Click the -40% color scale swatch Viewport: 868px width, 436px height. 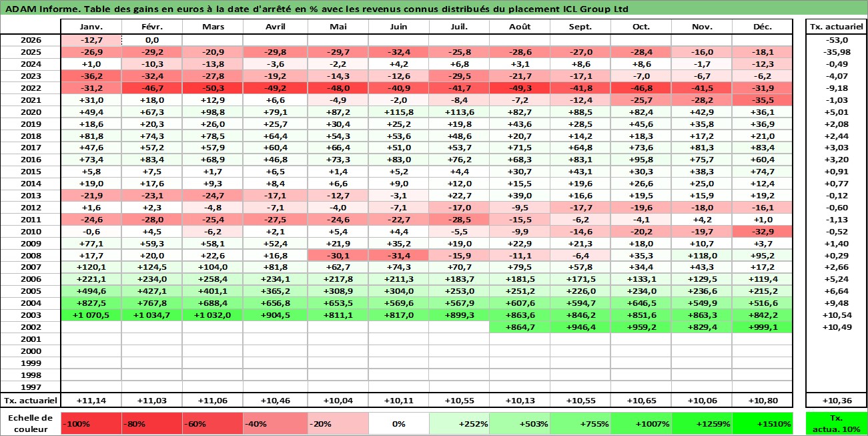click(274, 423)
